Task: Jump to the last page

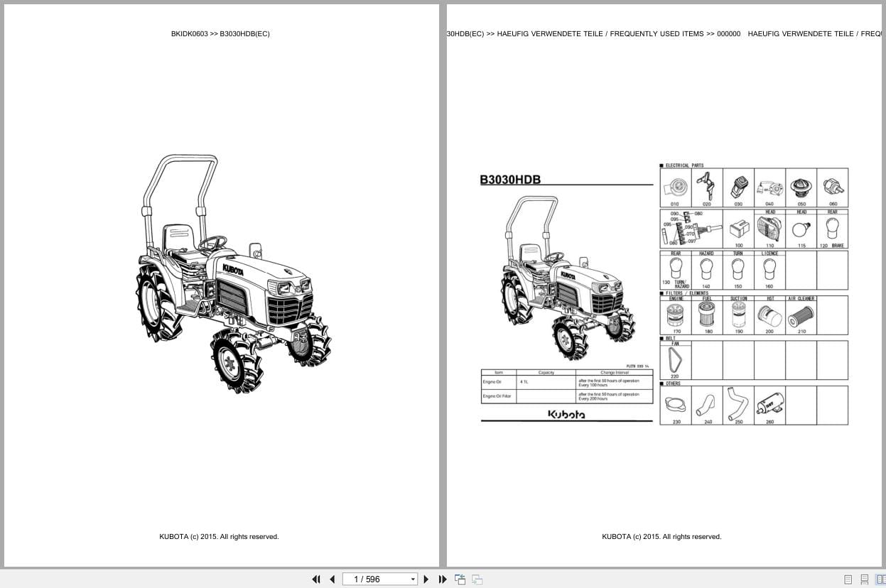Action: click(443, 579)
